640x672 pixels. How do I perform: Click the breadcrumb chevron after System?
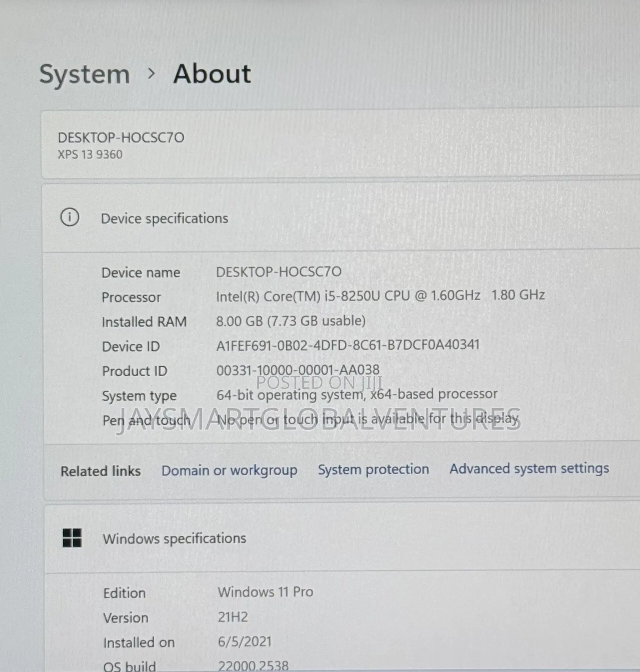click(x=151, y=74)
